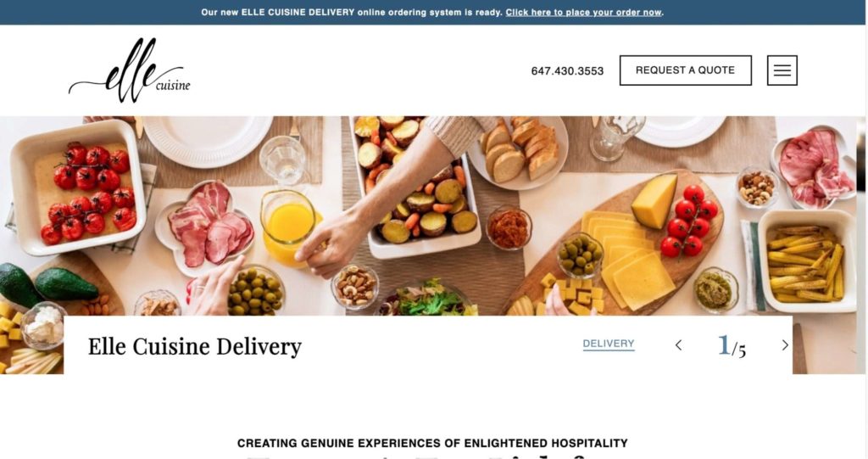Select the 'Elle Cuisine Delivery' slide title
Image resolution: width=868 pixels, height=459 pixels.
(x=195, y=346)
